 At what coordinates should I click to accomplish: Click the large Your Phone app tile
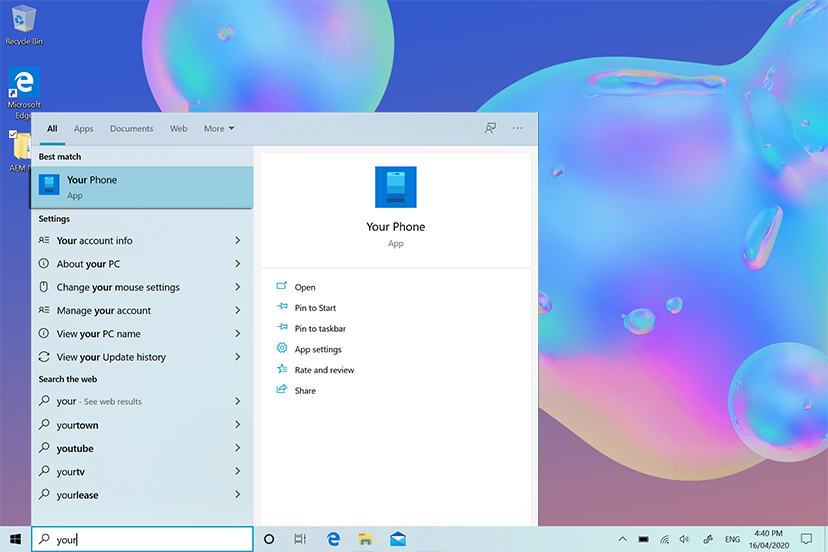396,187
